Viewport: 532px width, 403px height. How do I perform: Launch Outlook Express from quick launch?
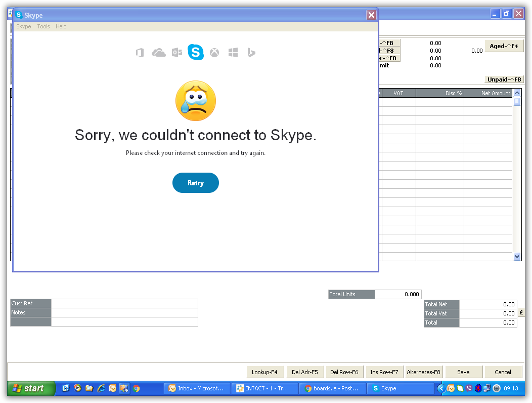pyautogui.click(x=66, y=388)
